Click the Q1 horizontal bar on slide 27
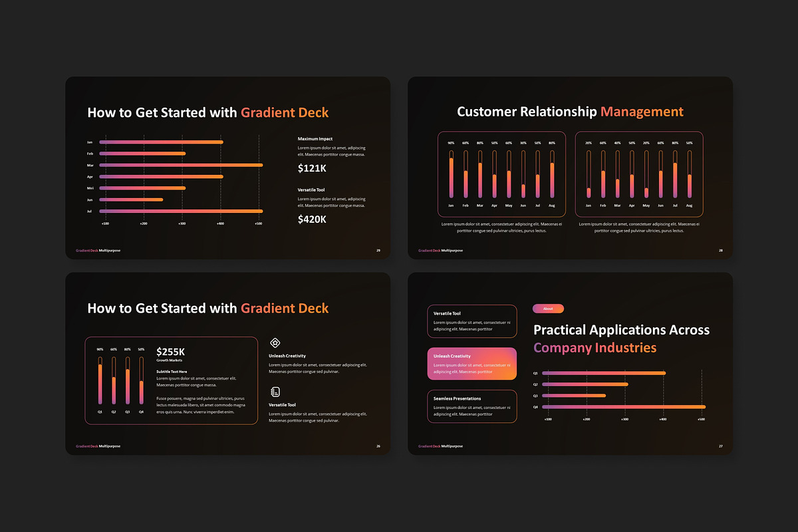 (604, 372)
